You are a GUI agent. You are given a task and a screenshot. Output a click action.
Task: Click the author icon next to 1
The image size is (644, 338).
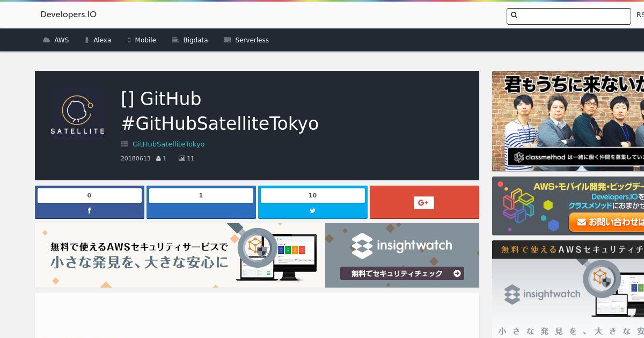[x=158, y=159]
